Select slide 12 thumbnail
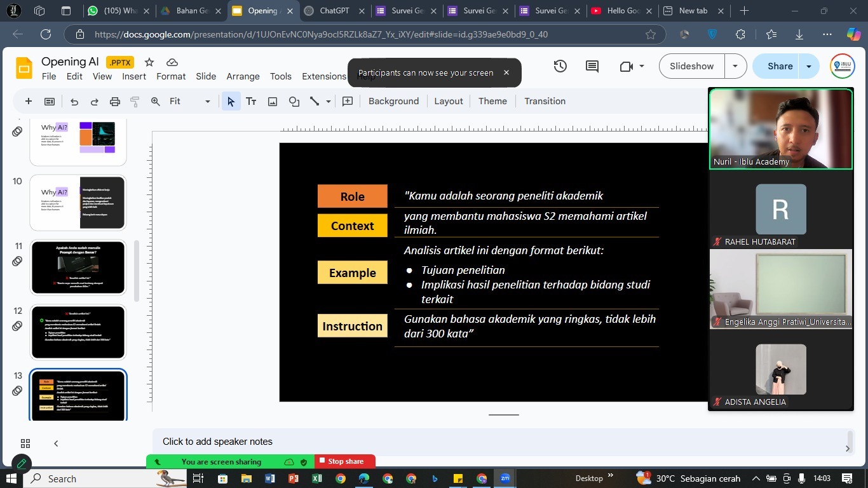Viewport: 868px width, 488px height. pos(78,332)
